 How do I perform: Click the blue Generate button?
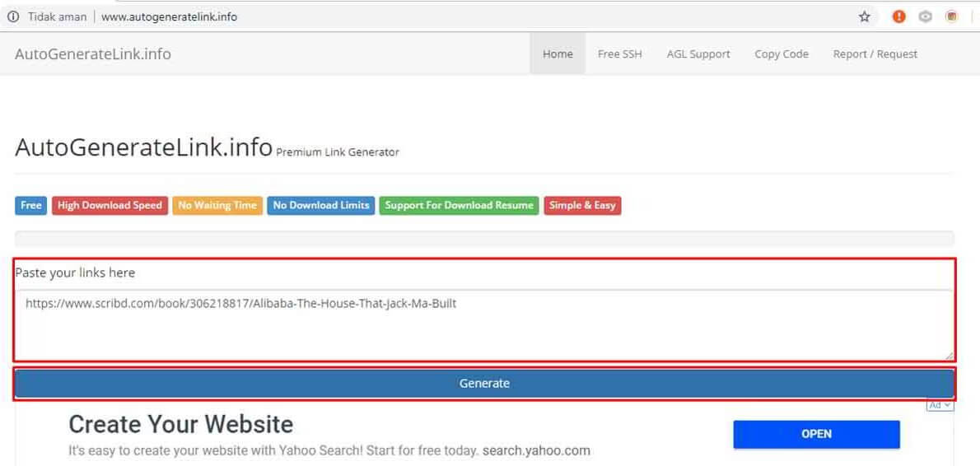click(484, 384)
